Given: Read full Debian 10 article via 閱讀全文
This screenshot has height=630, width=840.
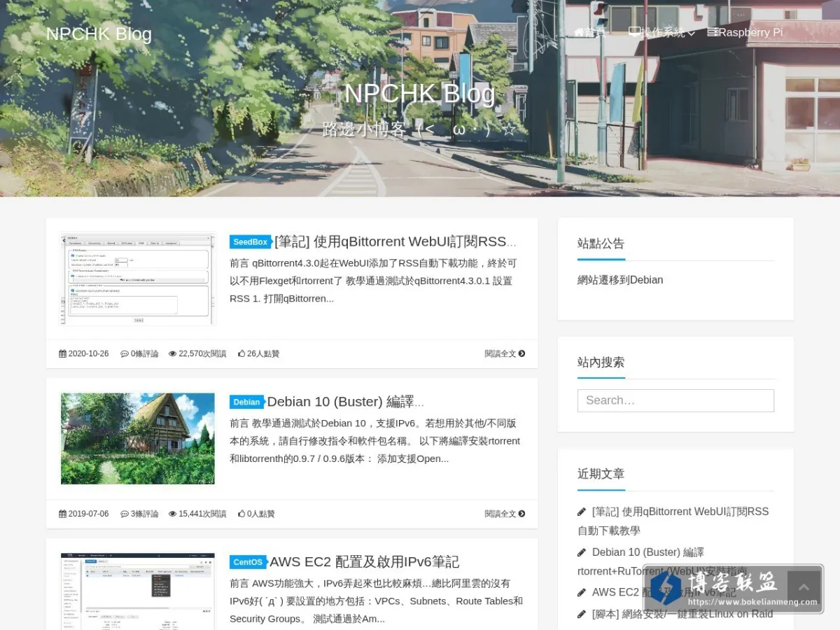Looking at the screenshot, I should coord(505,514).
